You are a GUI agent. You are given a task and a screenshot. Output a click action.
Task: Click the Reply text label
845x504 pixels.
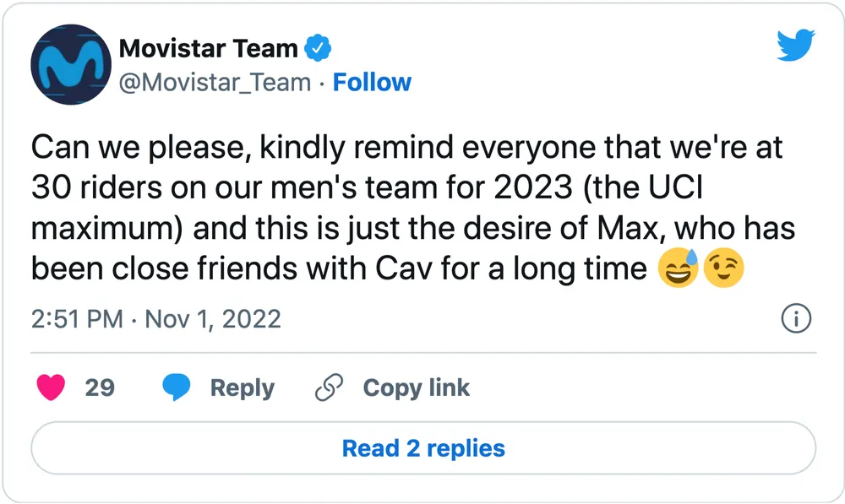242,387
